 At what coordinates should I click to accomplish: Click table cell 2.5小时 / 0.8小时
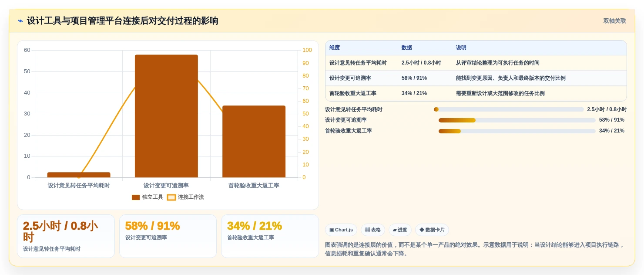pos(421,63)
